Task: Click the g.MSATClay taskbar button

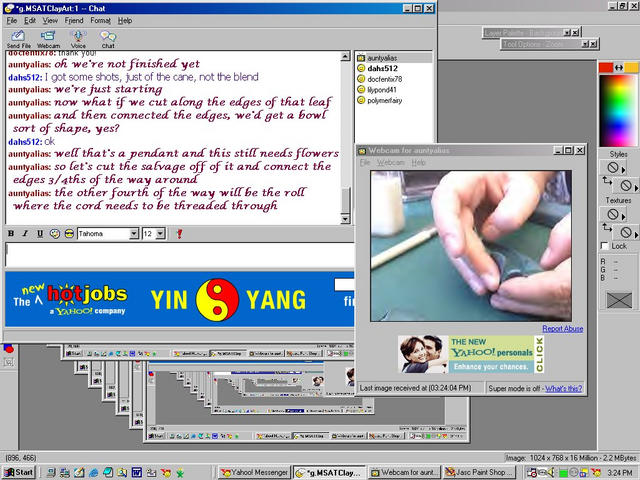Action: 329,473
